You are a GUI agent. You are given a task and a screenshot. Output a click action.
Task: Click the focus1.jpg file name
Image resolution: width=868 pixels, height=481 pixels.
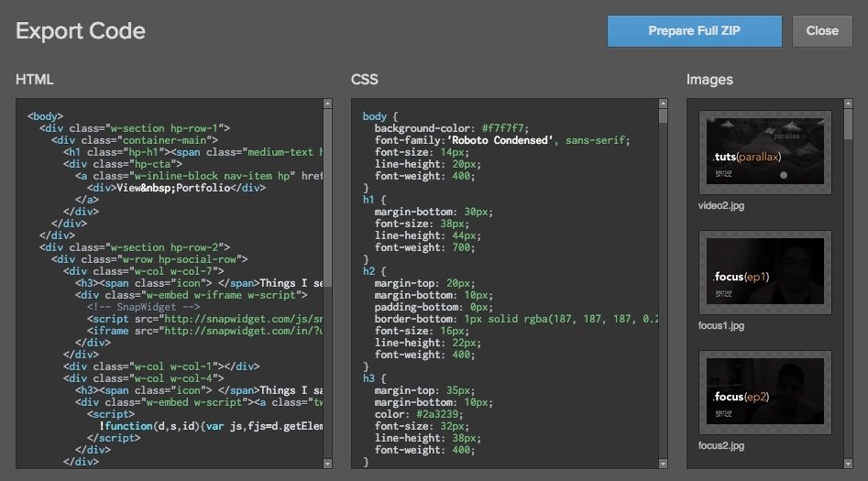[721, 326]
